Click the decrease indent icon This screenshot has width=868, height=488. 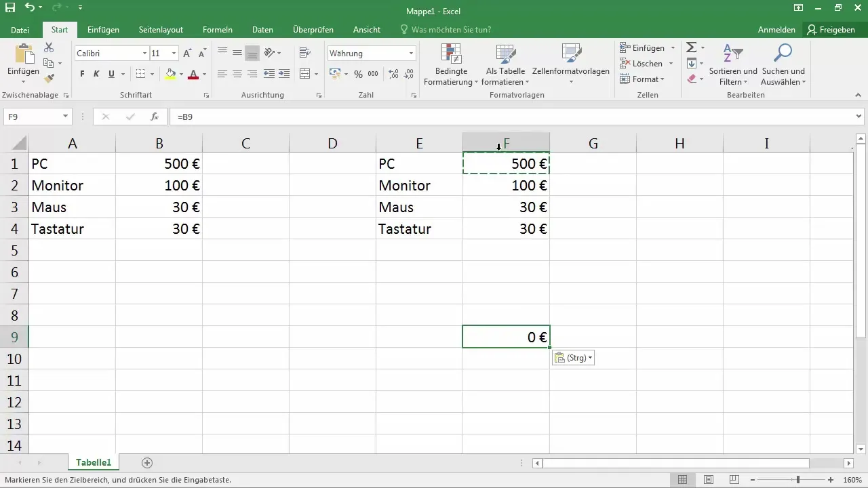coord(269,74)
